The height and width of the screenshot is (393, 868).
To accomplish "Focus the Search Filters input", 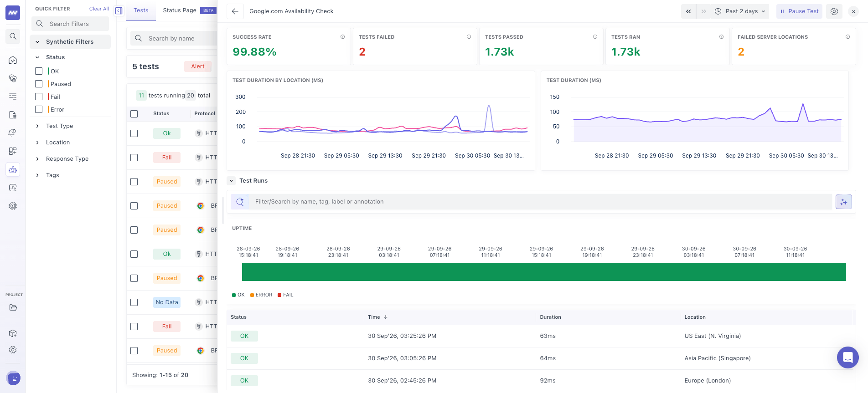I will [70, 24].
